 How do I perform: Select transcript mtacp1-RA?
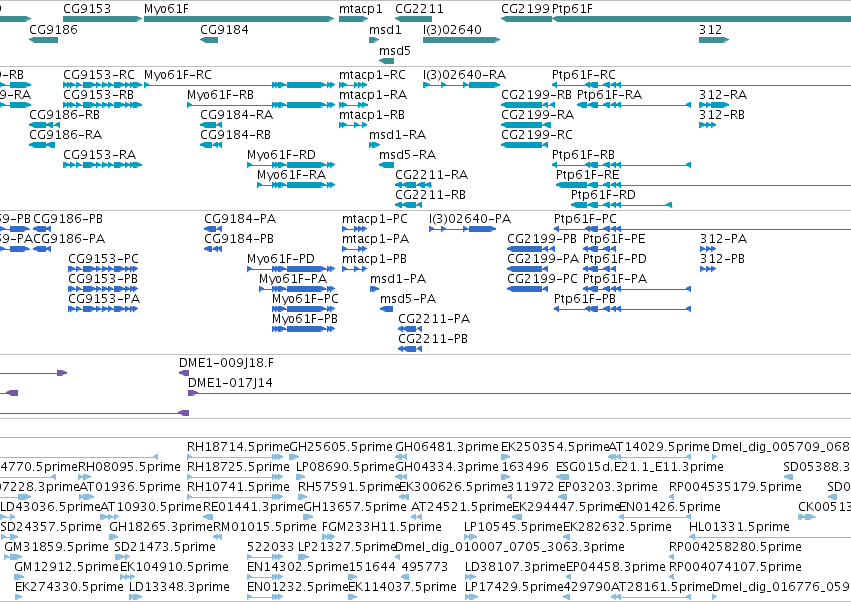pos(353,105)
